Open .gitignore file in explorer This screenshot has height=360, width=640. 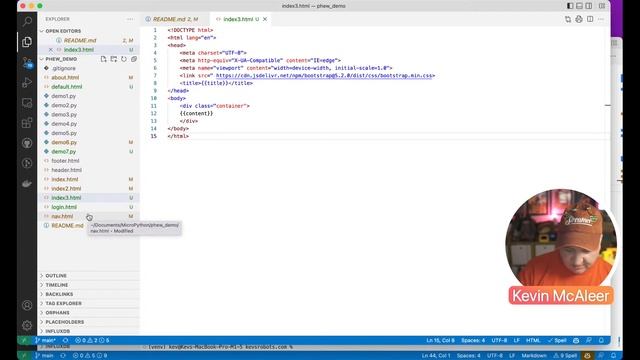tap(89, 68)
